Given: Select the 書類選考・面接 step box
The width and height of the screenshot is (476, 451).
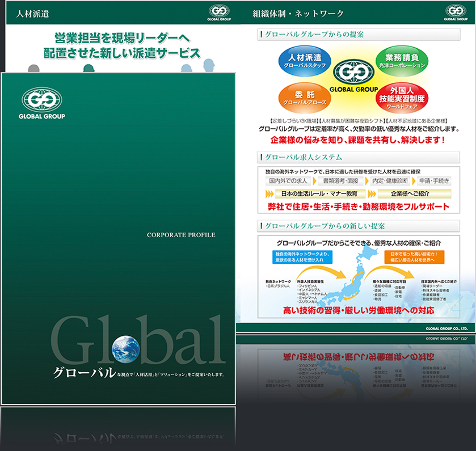Looking at the screenshot, I should (x=340, y=181).
